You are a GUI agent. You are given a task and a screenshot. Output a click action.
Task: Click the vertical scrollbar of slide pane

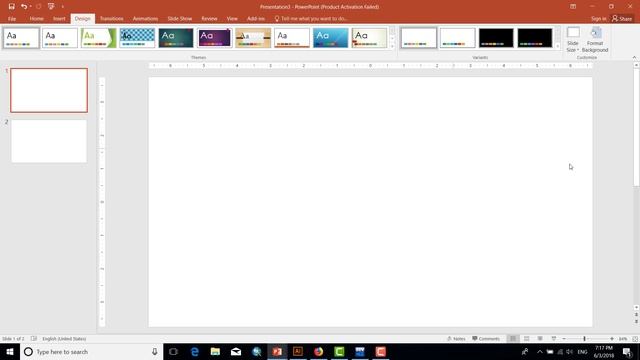point(636,127)
